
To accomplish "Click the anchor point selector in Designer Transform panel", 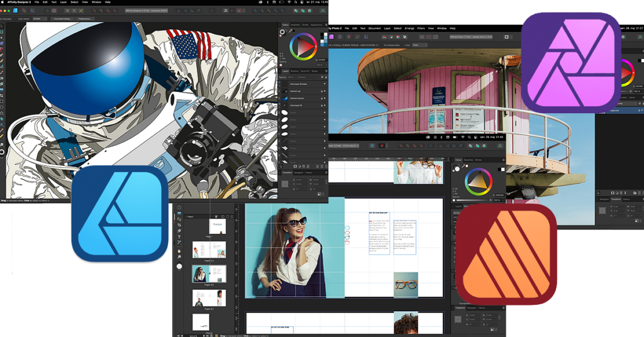I will tap(285, 184).
